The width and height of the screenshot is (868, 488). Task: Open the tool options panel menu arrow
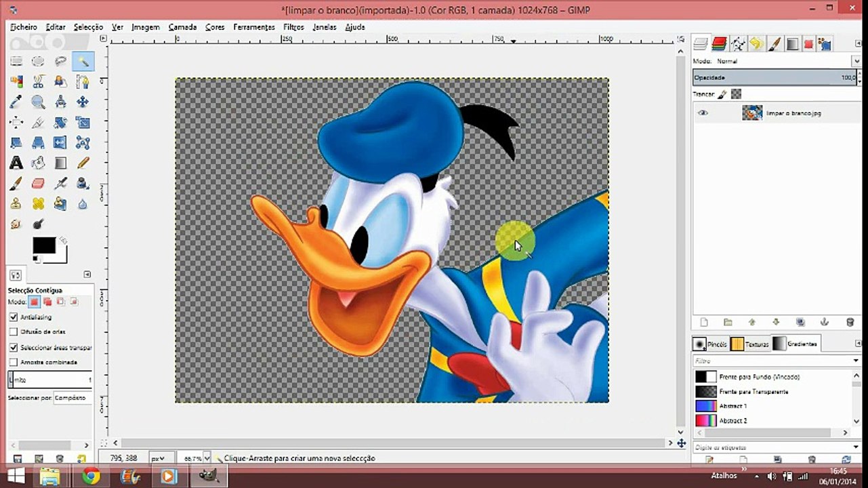click(87, 274)
